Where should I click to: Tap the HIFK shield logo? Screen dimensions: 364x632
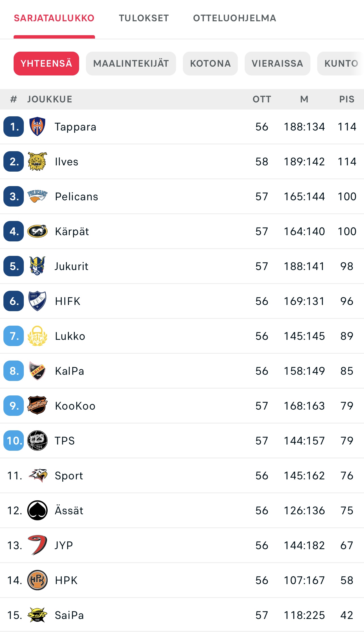pos(37,301)
